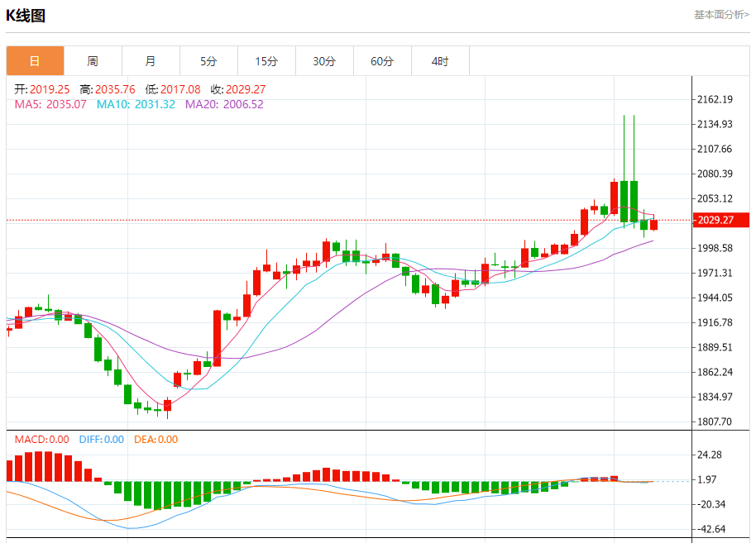Click the 2134.93 axis label
This screenshot has height=543, width=756.
click(715, 124)
